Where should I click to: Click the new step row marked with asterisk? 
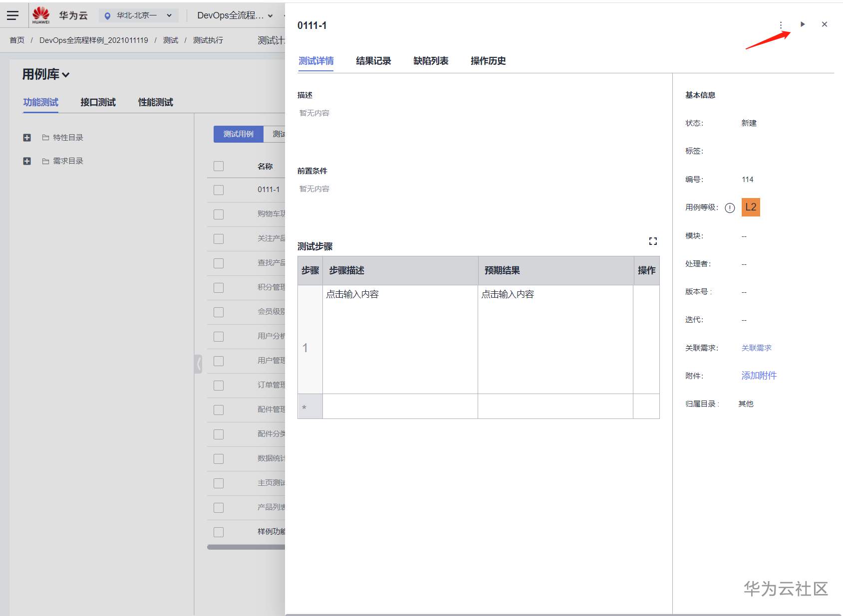478,407
